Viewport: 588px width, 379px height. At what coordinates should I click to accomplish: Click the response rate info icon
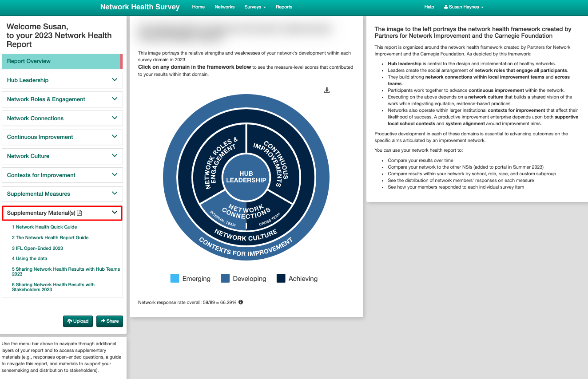click(x=241, y=302)
